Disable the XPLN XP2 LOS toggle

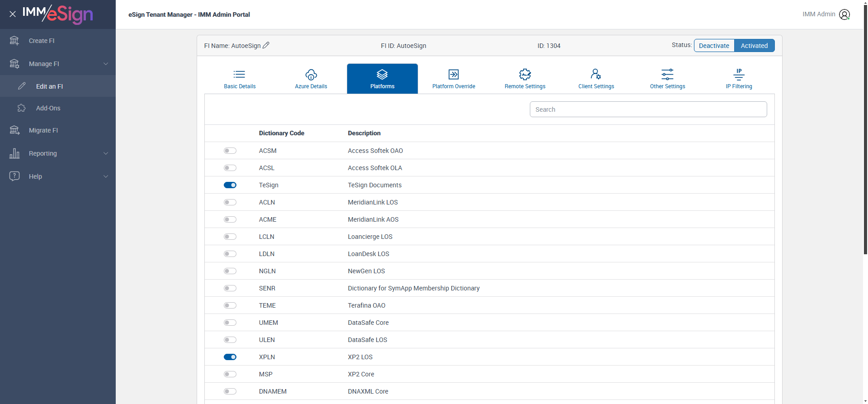click(x=230, y=357)
